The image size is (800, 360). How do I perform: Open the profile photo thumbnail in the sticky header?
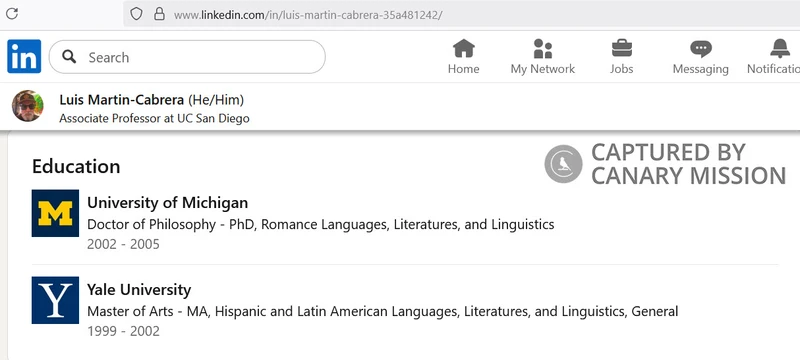click(x=28, y=106)
